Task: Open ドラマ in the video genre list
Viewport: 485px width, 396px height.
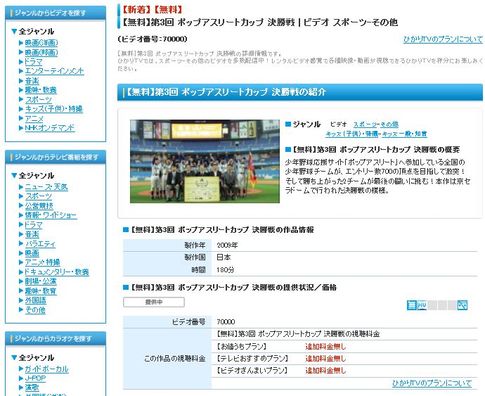Action: coord(34,62)
